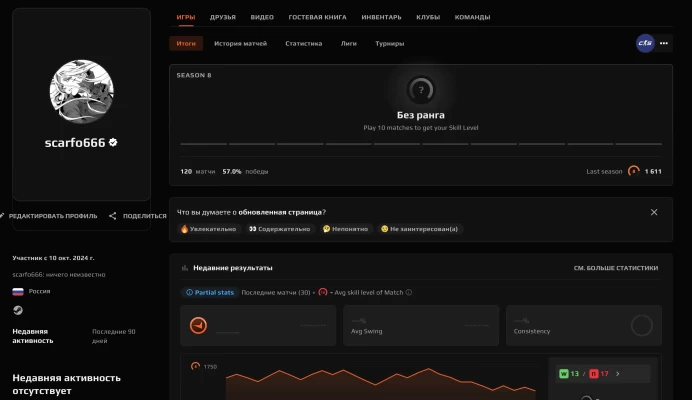The height and width of the screenshot is (400, 692).
Task: Dismiss the page feedback banner
Action: 654,212
